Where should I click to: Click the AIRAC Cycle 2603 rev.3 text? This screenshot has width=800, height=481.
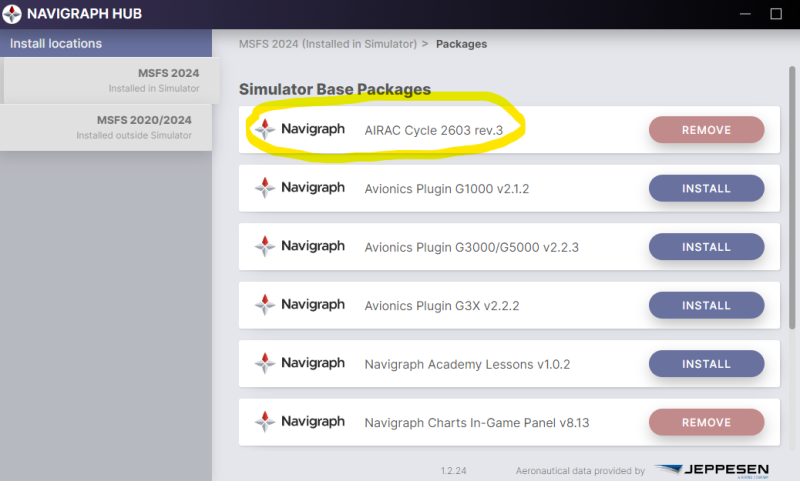(434, 131)
